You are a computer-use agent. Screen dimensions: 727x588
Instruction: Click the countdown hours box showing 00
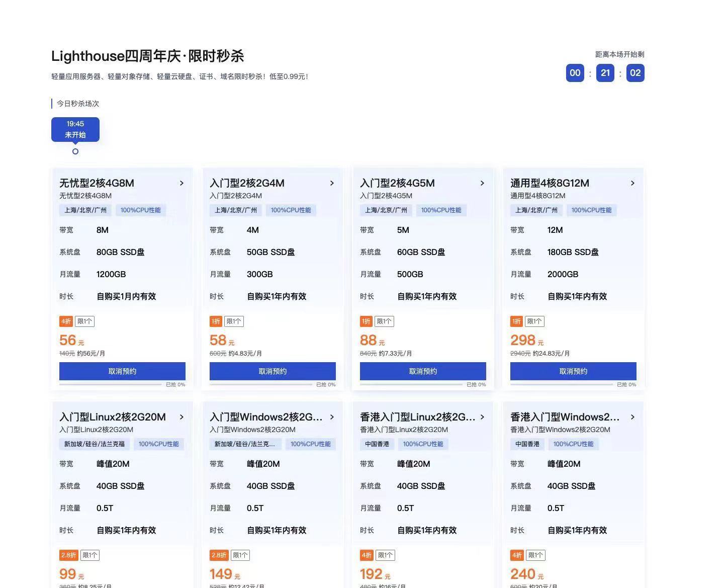coord(575,73)
